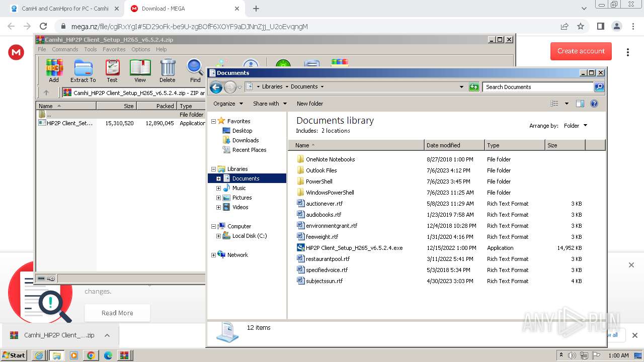644x362 pixels.
Task: Expand the Pictures library node
Action: click(218, 198)
